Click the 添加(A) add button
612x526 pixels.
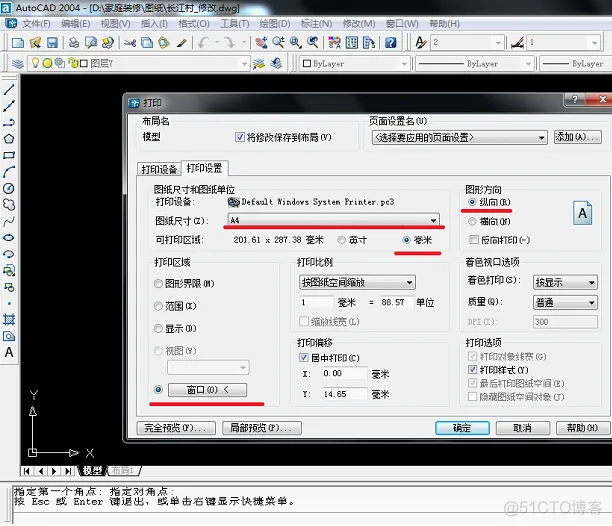pyautogui.click(x=578, y=137)
